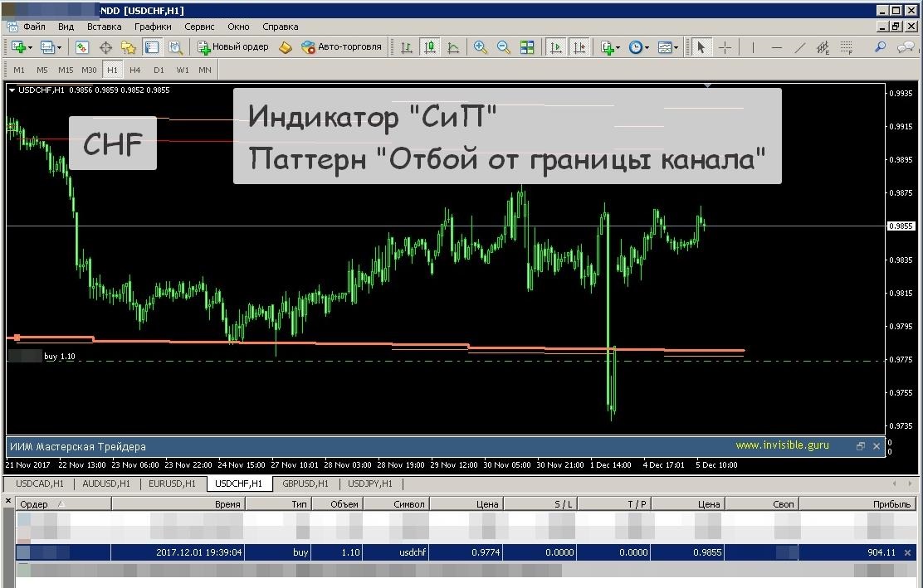Open the Strategy Tester icon
Screen dimensions: 923x588
point(175,47)
